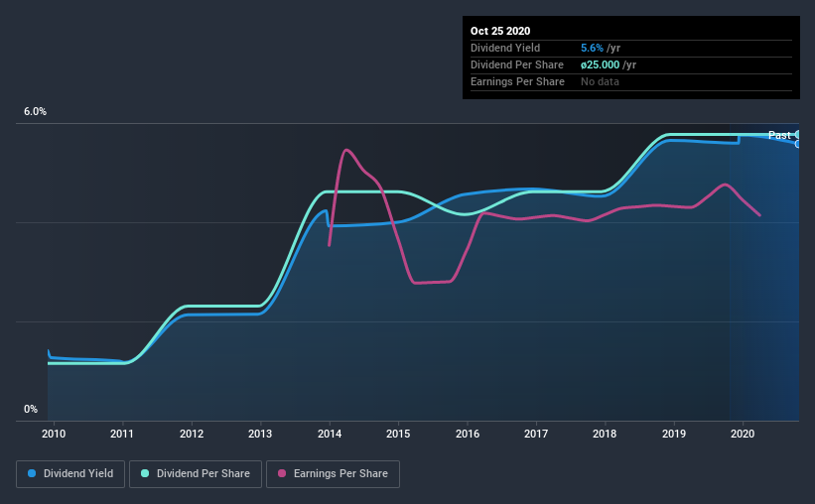Click the 'No data' earnings per share value

[x=600, y=81]
